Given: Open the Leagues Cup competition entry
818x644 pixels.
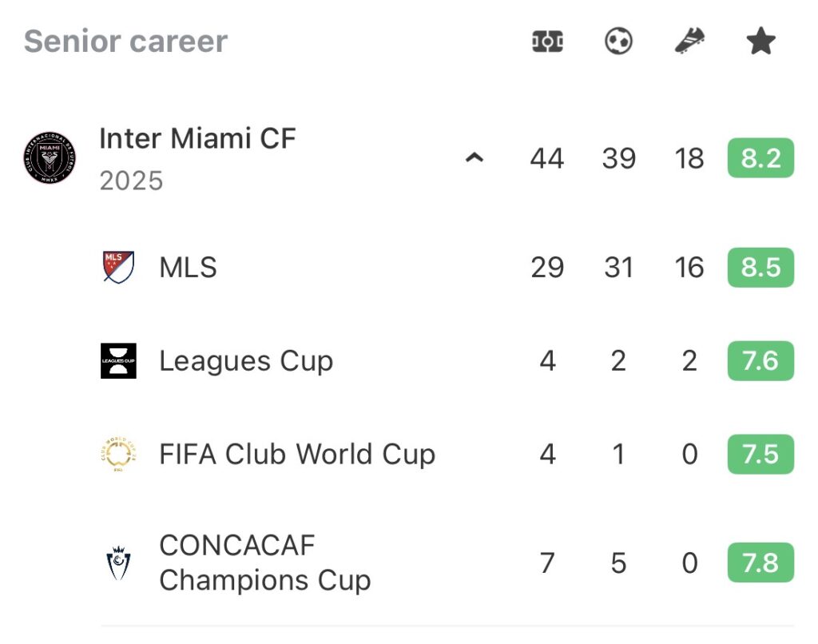Looking at the screenshot, I should click(x=246, y=361).
